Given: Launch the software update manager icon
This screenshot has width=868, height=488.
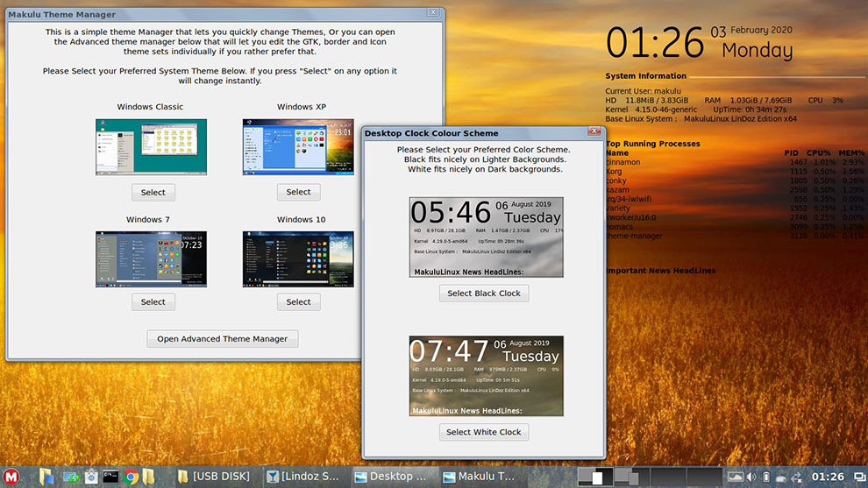Looking at the screenshot, I should tap(71, 477).
